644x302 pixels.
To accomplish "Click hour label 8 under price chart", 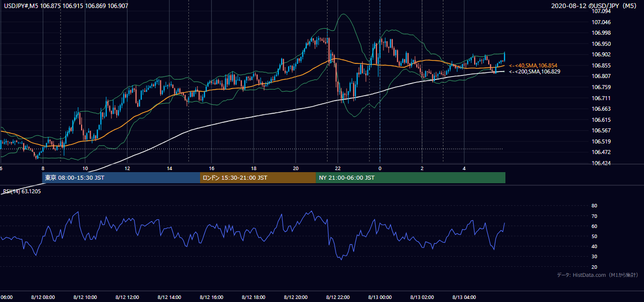I will [x=43, y=169].
